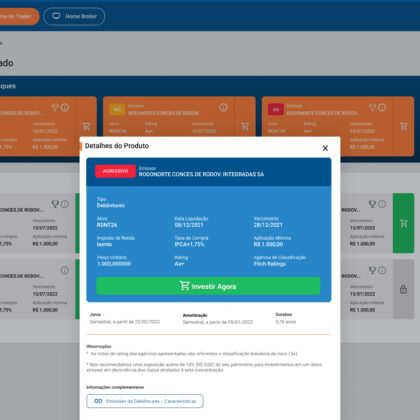Viewport: 420px width, 420px height.
Task: Click info icon on left list's first gray card
Action: pyautogui.click(x=65, y=204)
